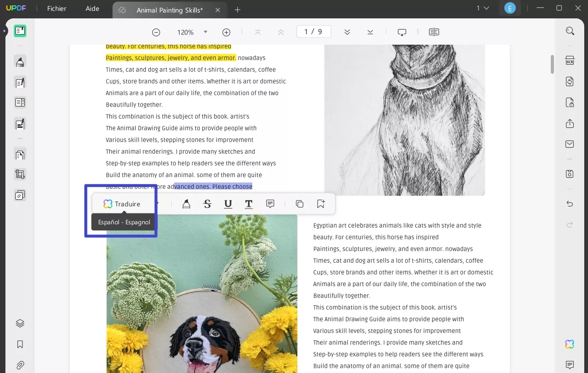Open the Bookmarks panel
The image size is (588, 373).
click(x=20, y=344)
